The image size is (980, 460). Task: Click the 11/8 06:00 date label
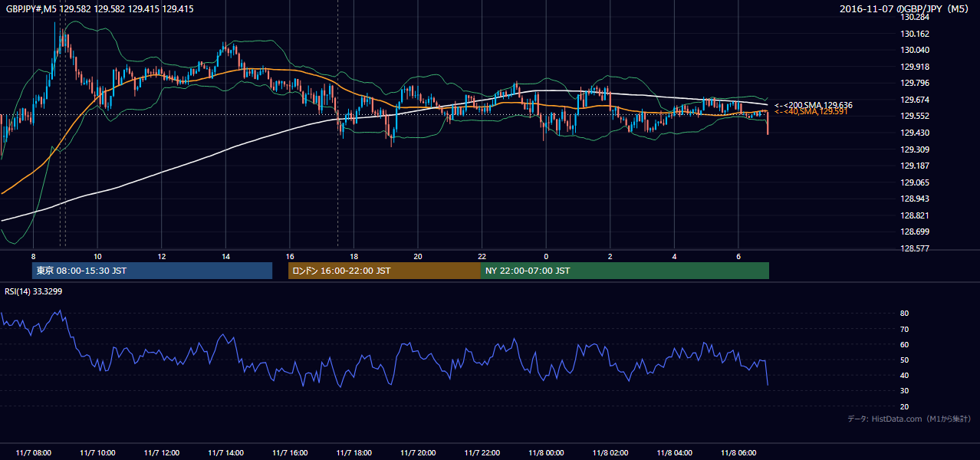pos(738,453)
